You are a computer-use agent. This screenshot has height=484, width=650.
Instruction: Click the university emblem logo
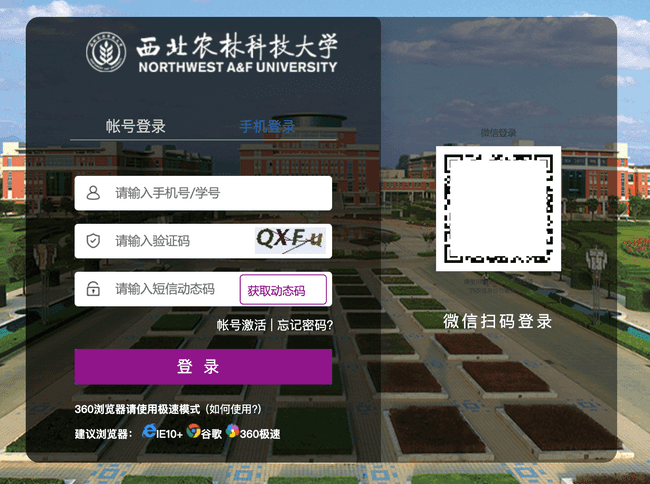pos(106,52)
